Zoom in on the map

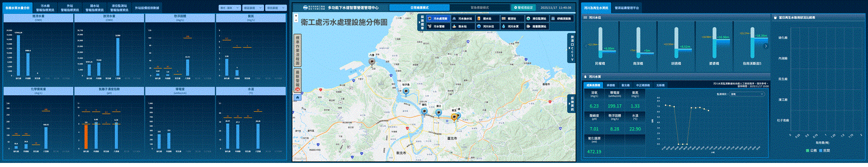point(296,16)
